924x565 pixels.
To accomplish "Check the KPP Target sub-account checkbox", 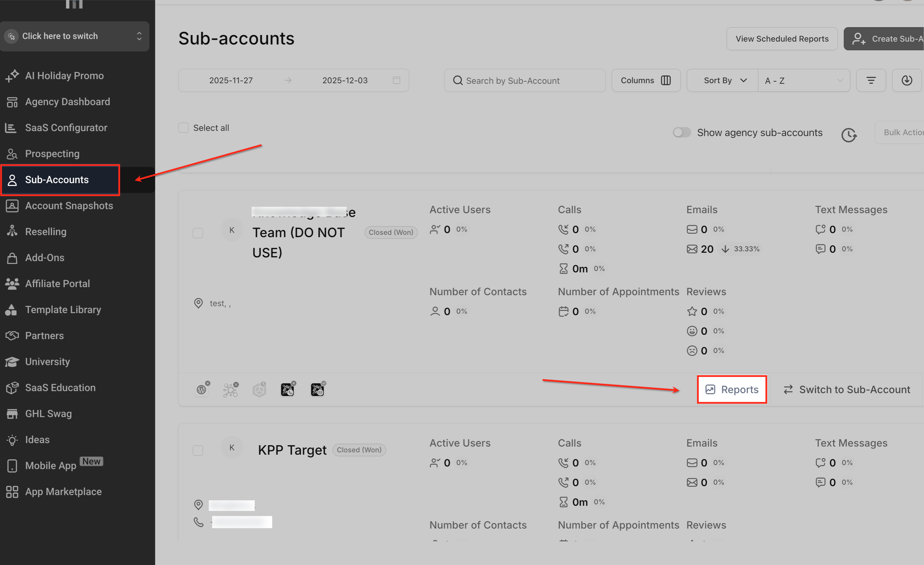I will click(x=198, y=450).
